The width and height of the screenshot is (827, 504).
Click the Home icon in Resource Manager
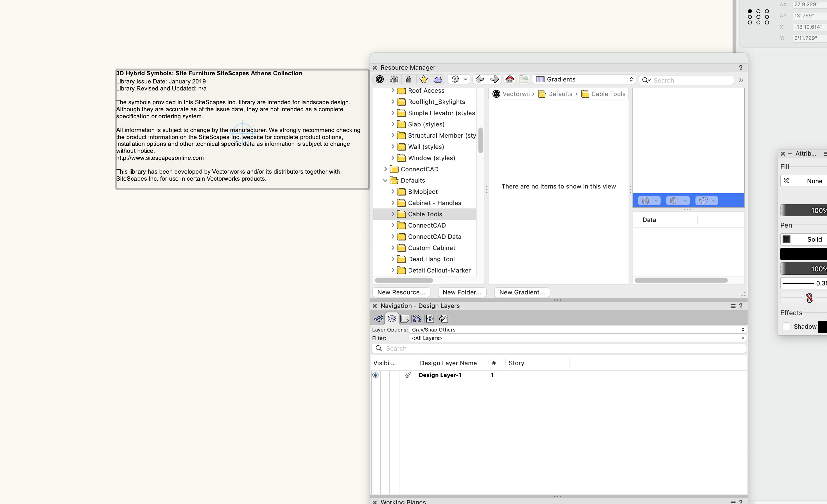[510, 79]
